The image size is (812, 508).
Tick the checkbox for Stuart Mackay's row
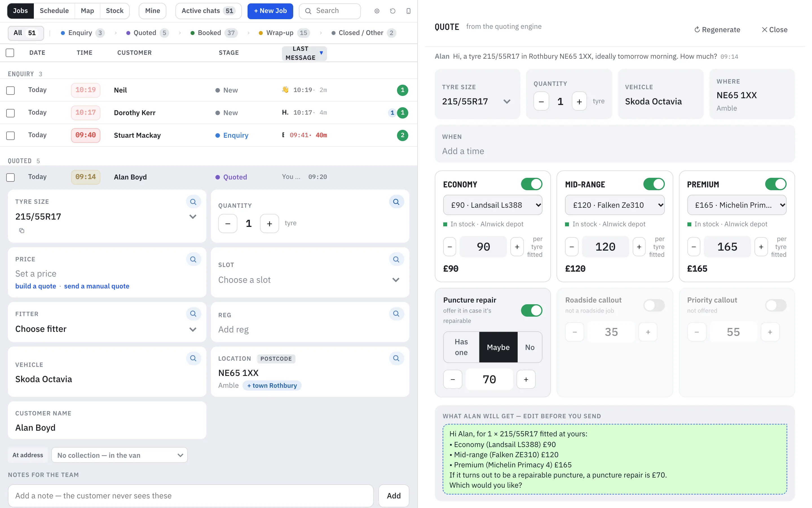coord(10,135)
